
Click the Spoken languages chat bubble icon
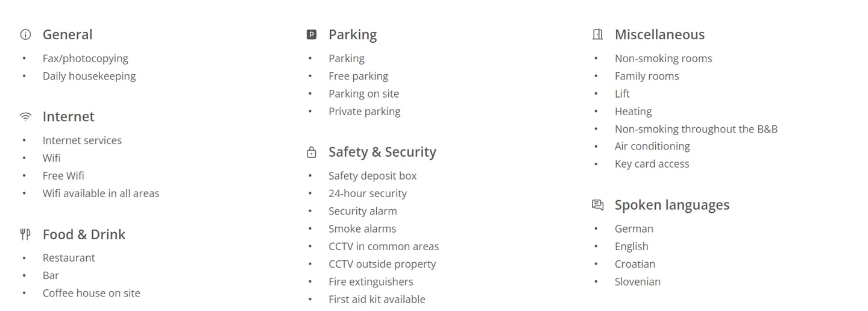[597, 205]
